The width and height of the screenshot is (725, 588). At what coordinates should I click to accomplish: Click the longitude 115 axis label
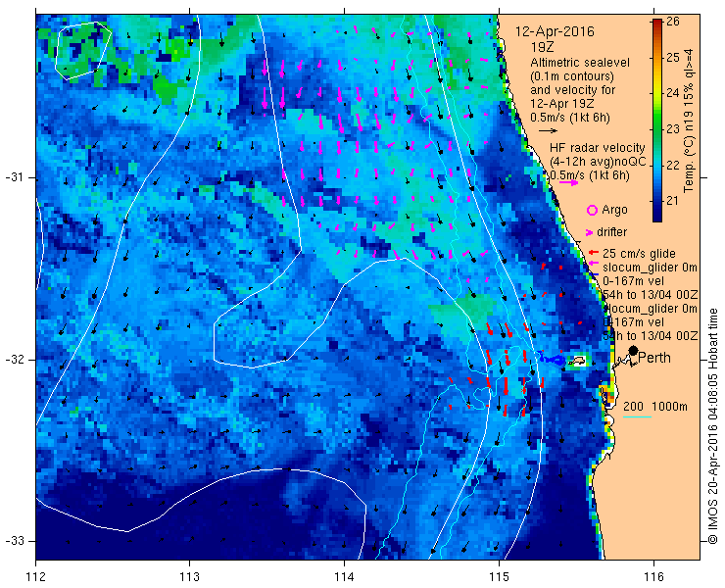coord(499,577)
